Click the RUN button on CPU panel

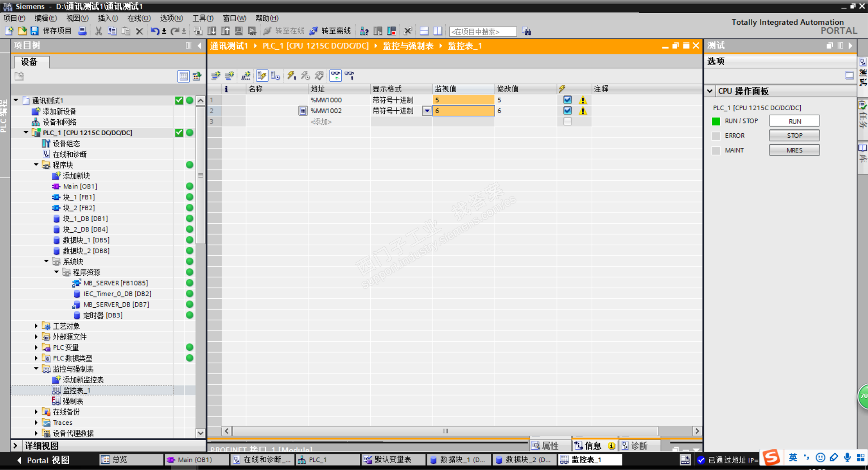[x=794, y=121]
